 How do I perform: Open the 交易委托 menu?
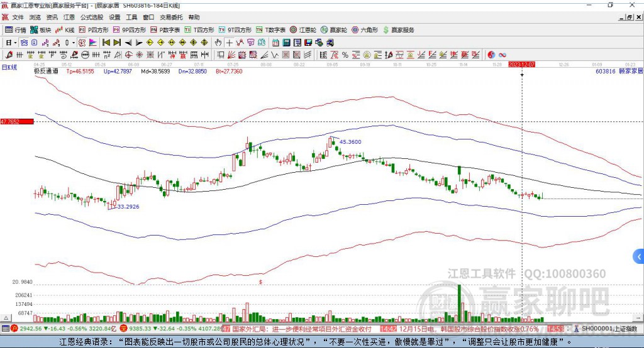click(171, 17)
